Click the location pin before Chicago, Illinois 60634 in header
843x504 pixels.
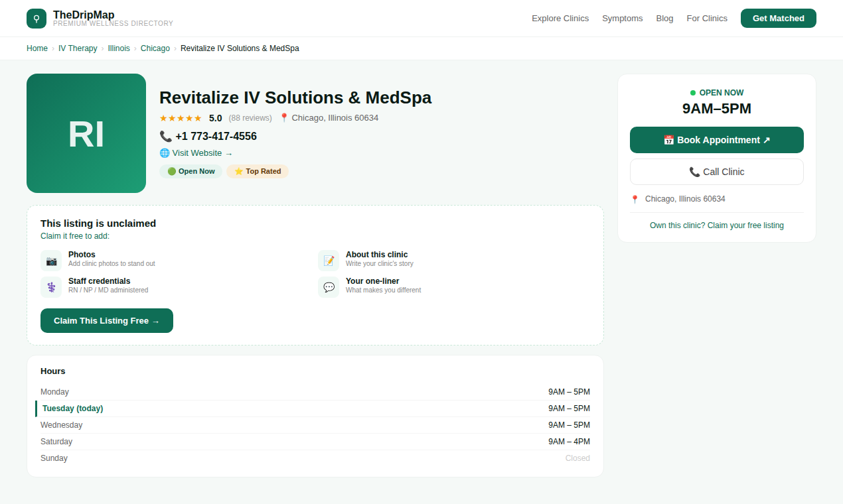(284, 118)
